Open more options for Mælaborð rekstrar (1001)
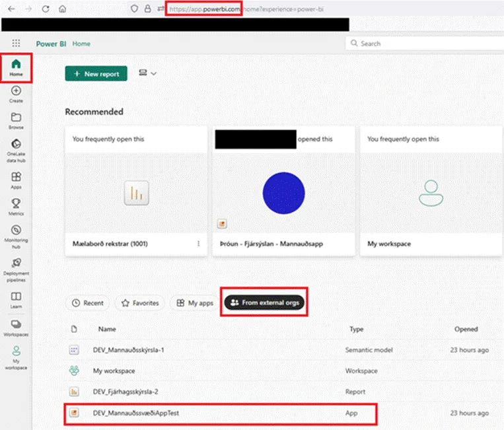 (198, 244)
